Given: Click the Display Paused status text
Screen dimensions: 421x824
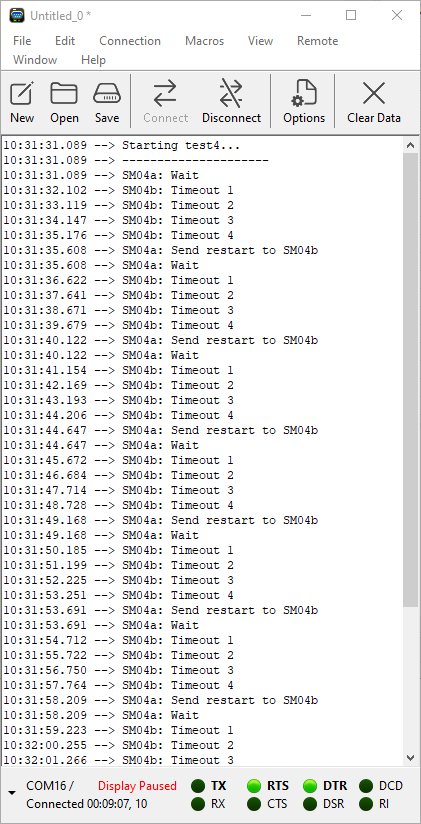Looking at the screenshot, I should pyautogui.click(x=137, y=786).
